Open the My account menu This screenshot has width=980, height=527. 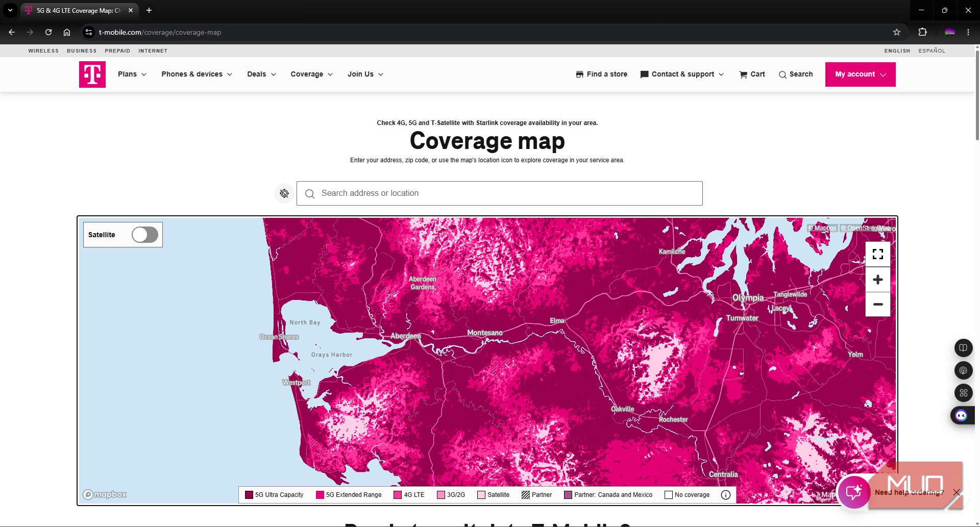pyautogui.click(x=861, y=74)
